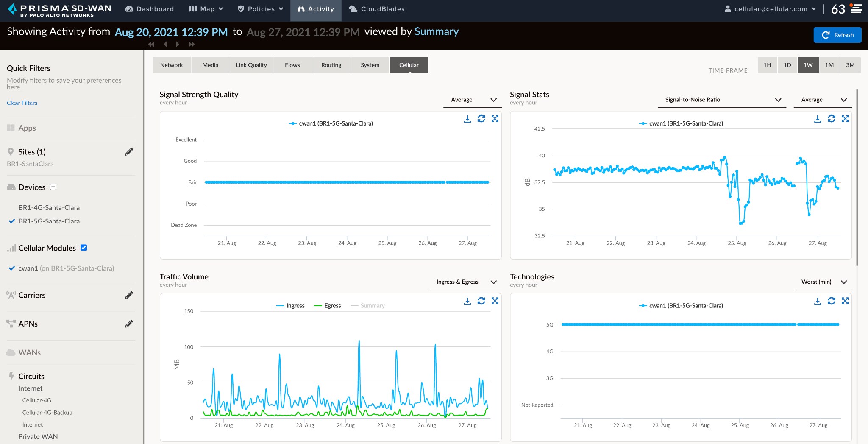Open the Map menu dropdown
This screenshot has height=444, width=868.
206,9
